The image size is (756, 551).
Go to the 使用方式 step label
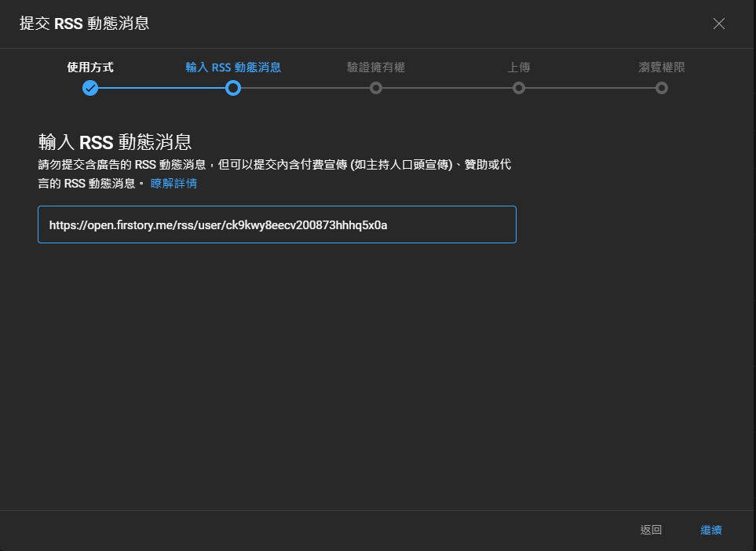click(90, 67)
